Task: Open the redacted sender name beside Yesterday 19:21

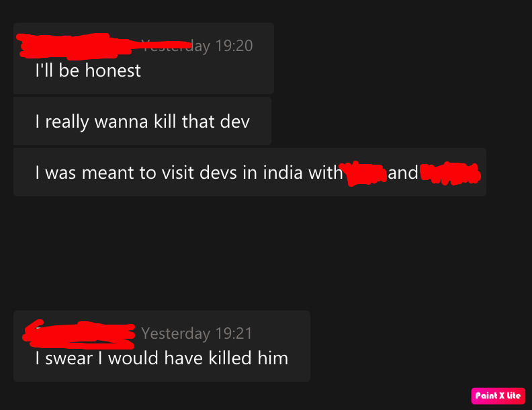Action: pyautogui.click(x=79, y=335)
